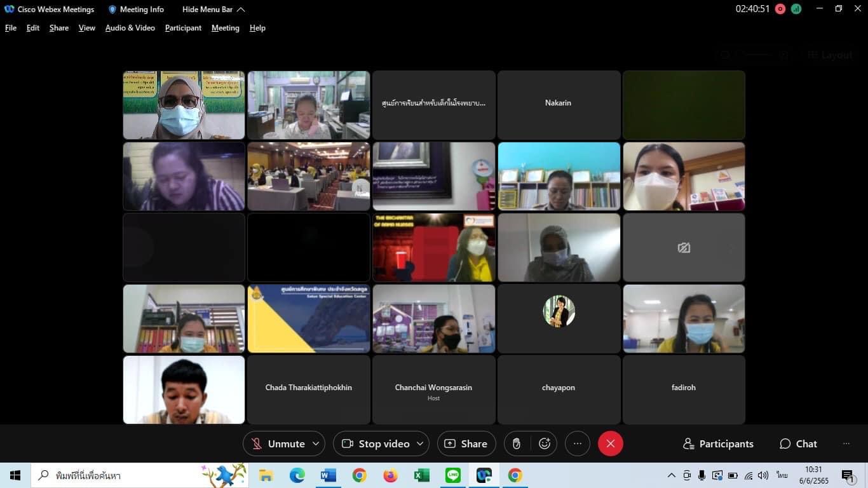Click the raise hand icon
The height and width of the screenshot is (488, 868).
tap(517, 444)
